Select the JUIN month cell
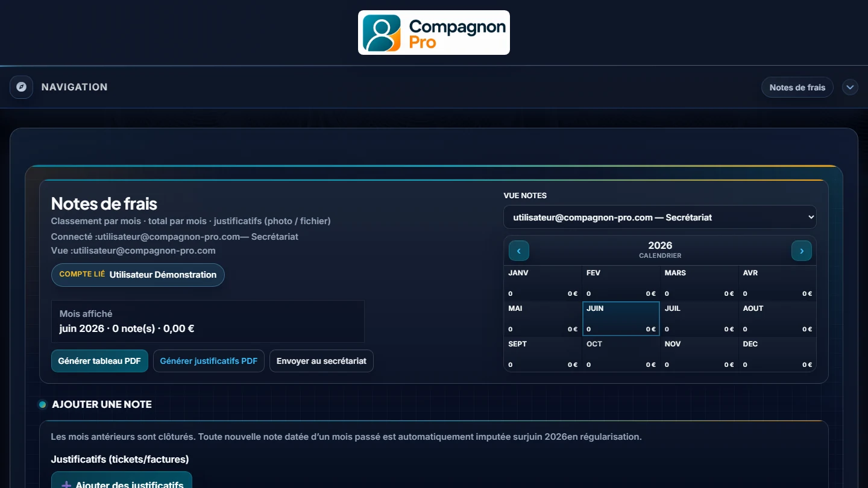The height and width of the screenshot is (488, 868). (621, 319)
